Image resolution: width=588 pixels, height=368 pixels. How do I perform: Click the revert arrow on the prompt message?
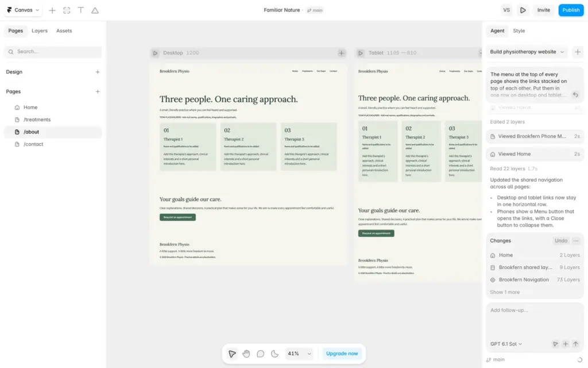[575, 95]
